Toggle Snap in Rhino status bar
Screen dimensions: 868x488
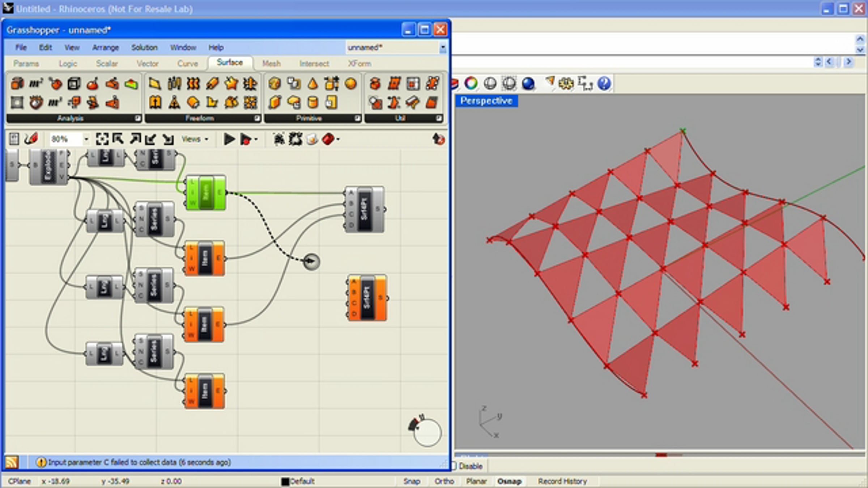click(x=412, y=481)
